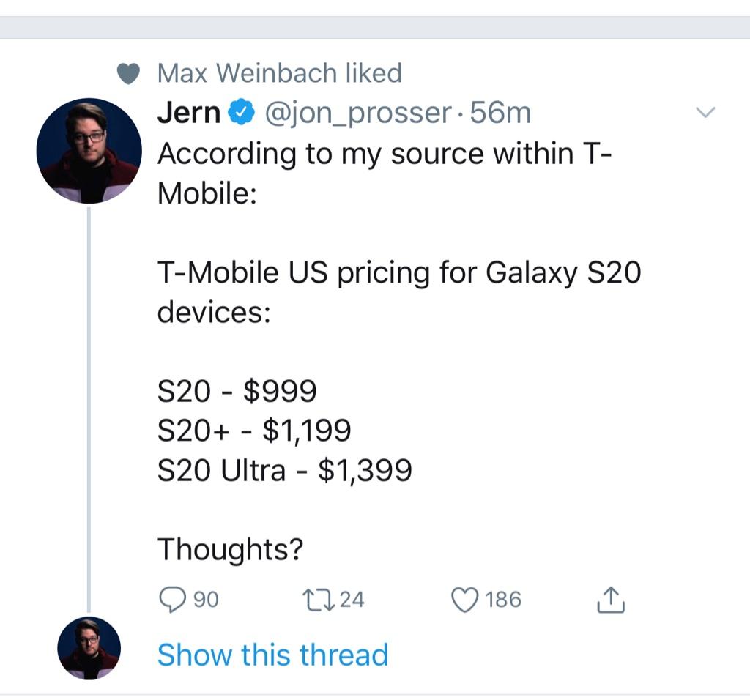Image resolution: width=750 pixels, height=700 pixels.
Task: Open the Max Weinbach liked label
Action: [x=280, y=73]
